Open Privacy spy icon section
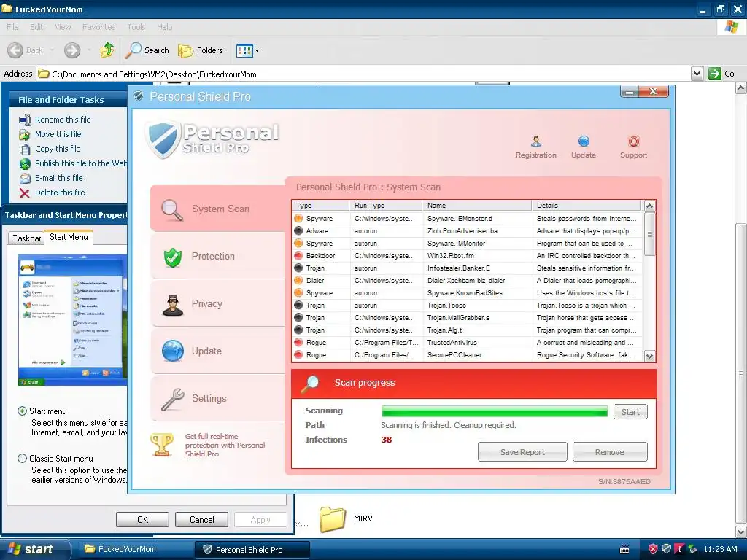 click(172, 306)
